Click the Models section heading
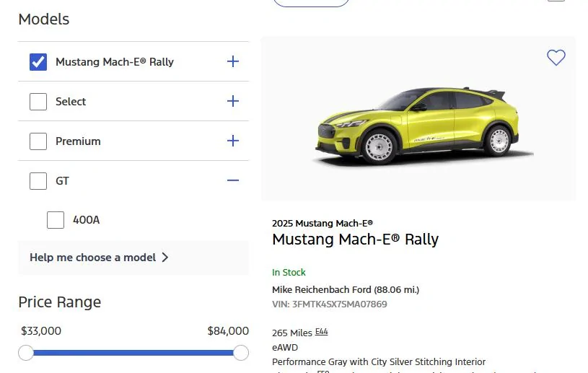Screen dimensions: 588x373 tap(44, 19)
